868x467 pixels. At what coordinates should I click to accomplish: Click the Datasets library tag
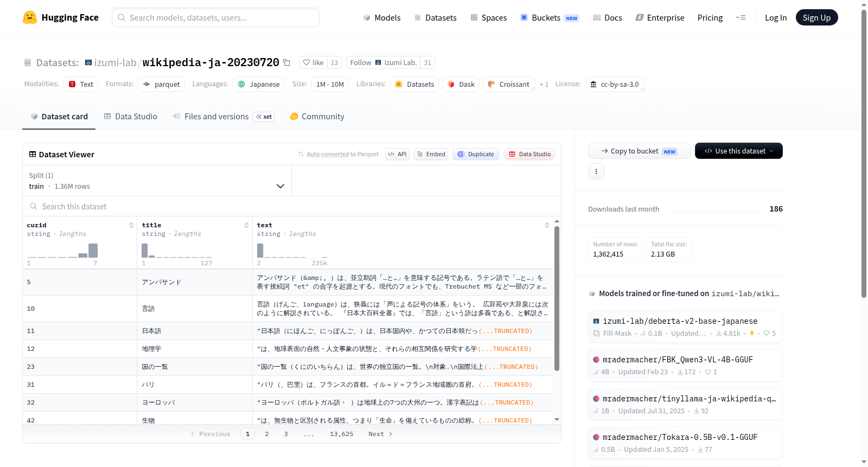coord(414,84)
